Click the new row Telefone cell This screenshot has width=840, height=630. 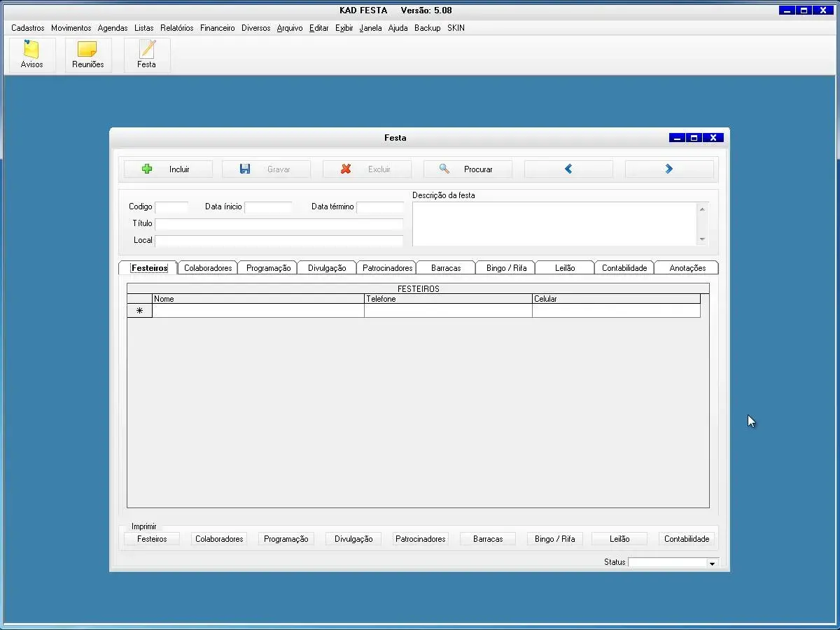449,311
